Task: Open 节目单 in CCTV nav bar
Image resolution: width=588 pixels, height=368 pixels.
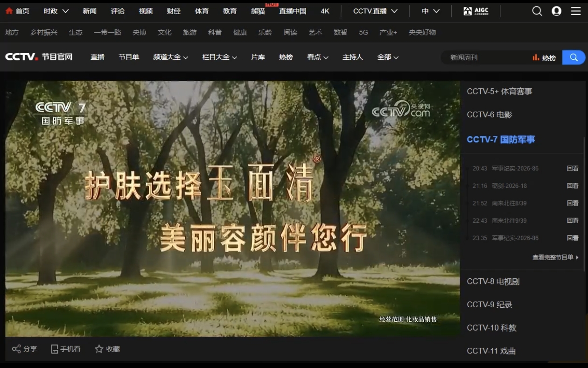Action: click(129, 57)
